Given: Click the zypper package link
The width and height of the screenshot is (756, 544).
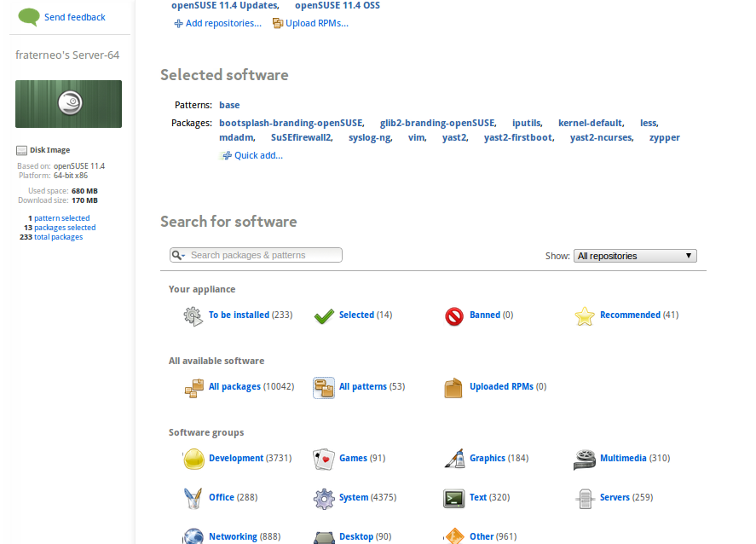Looking at the screenshot, I should (665, 137).
